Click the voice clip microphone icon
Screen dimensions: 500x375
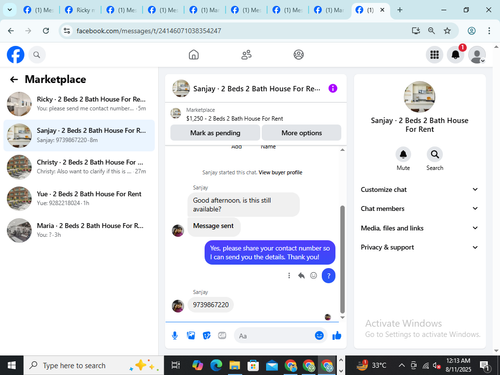[x=175, y=336]
